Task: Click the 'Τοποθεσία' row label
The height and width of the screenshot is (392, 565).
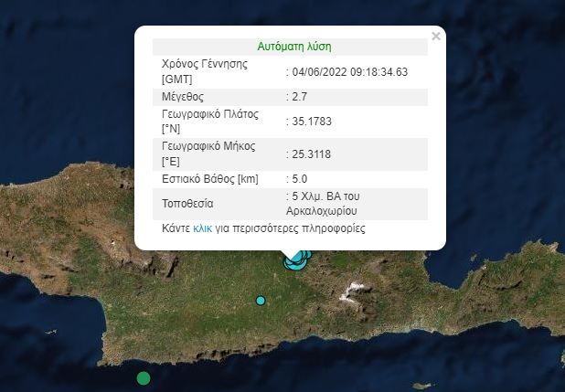Action: (187, 203)
